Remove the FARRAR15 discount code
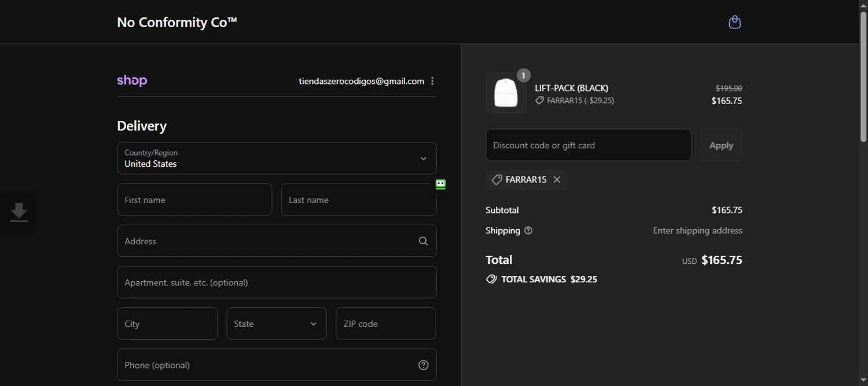The width and height of the screenshot is (868, 386). tap(557, 179)
